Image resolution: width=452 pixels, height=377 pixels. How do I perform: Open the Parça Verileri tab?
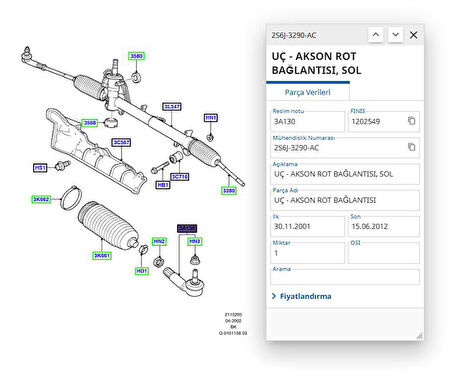pyautogui.click(x=307, y=92)
